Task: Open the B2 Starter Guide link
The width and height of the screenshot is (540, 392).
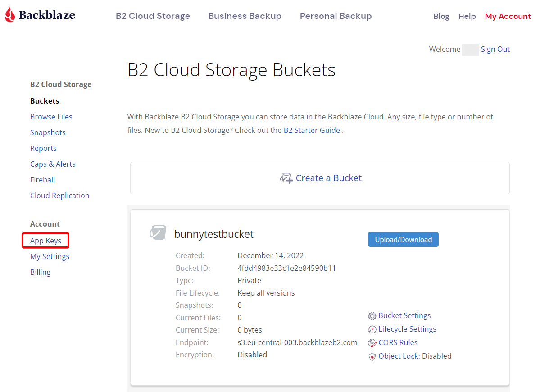Action: point(312,130)
